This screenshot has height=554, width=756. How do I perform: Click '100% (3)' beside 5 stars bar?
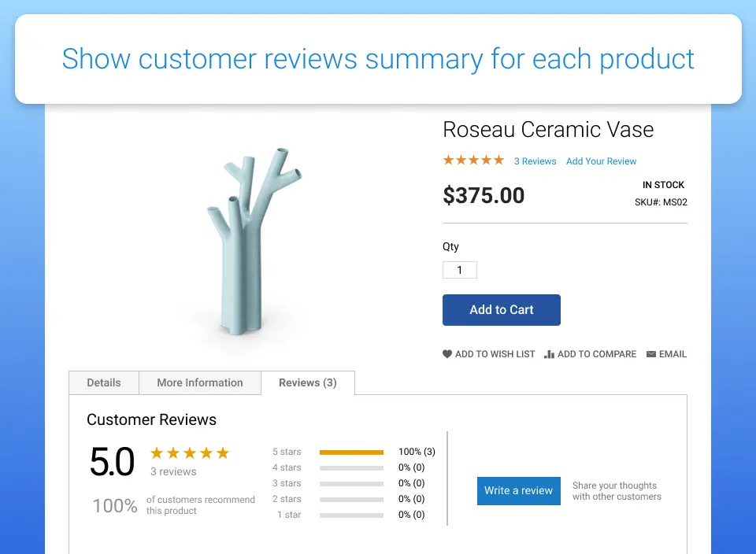pos(417,452)
